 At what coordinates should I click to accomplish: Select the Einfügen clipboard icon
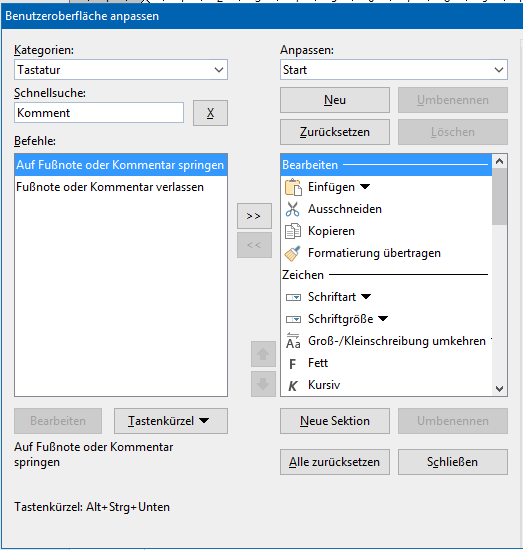point(293,187)
